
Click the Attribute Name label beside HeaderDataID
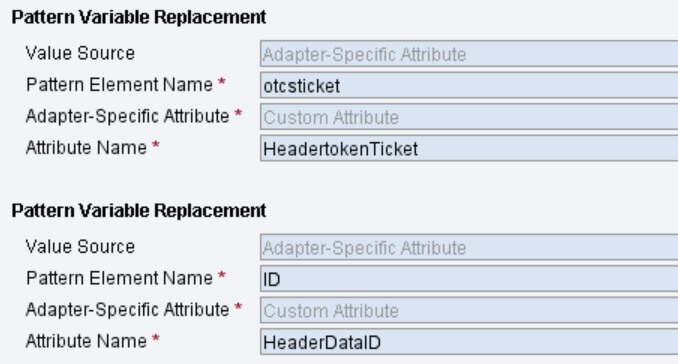[x=86, y=342]
